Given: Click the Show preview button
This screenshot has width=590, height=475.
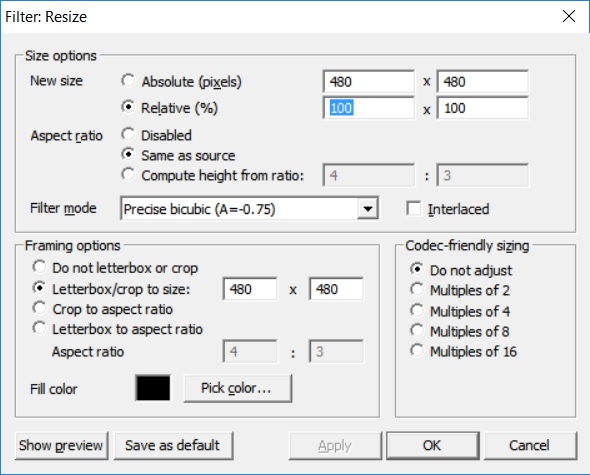Looking at the screenshot, I should click(62, 446).
